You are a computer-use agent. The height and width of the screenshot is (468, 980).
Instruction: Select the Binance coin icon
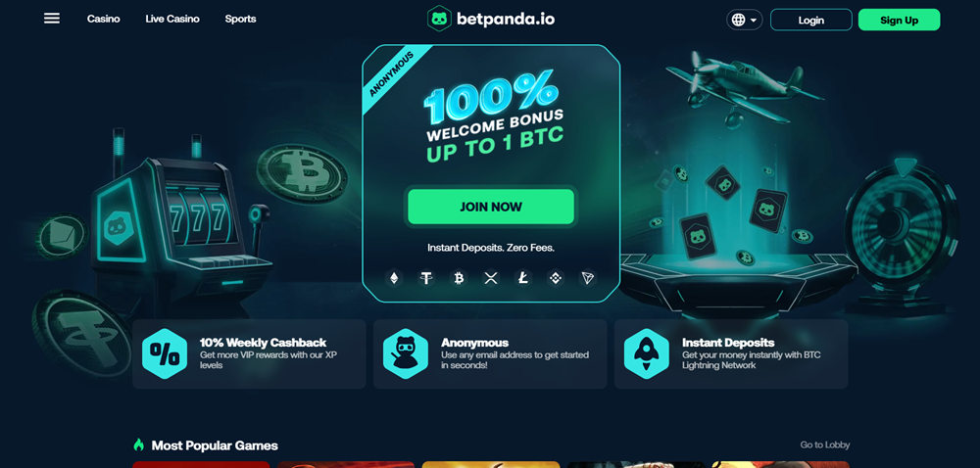[x=556, y=278]
